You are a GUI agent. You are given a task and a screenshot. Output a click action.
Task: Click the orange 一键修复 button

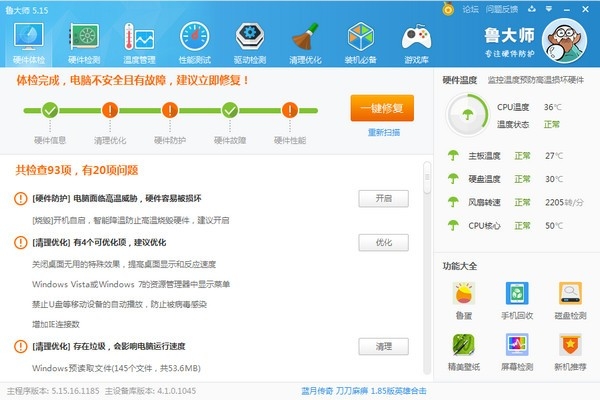[382, 108]
